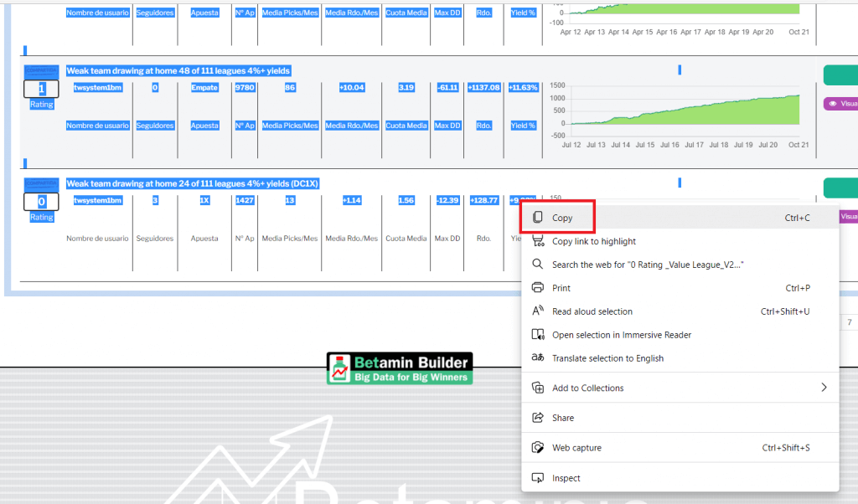Image resolution: width=858 pixels, height=504 pixels.
Task: Click media rdo/mes value +10.04
Action: 351,87
